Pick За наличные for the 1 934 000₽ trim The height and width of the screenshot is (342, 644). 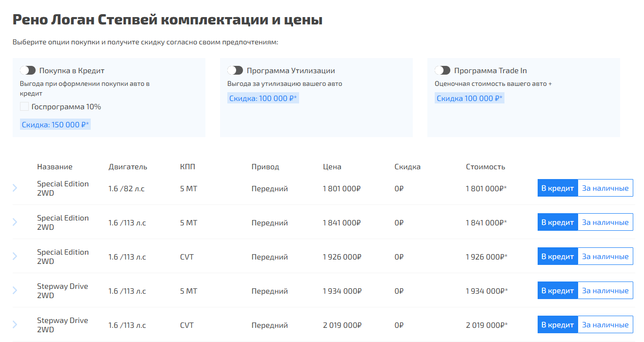pyautogui.click(x=605, y=290)
